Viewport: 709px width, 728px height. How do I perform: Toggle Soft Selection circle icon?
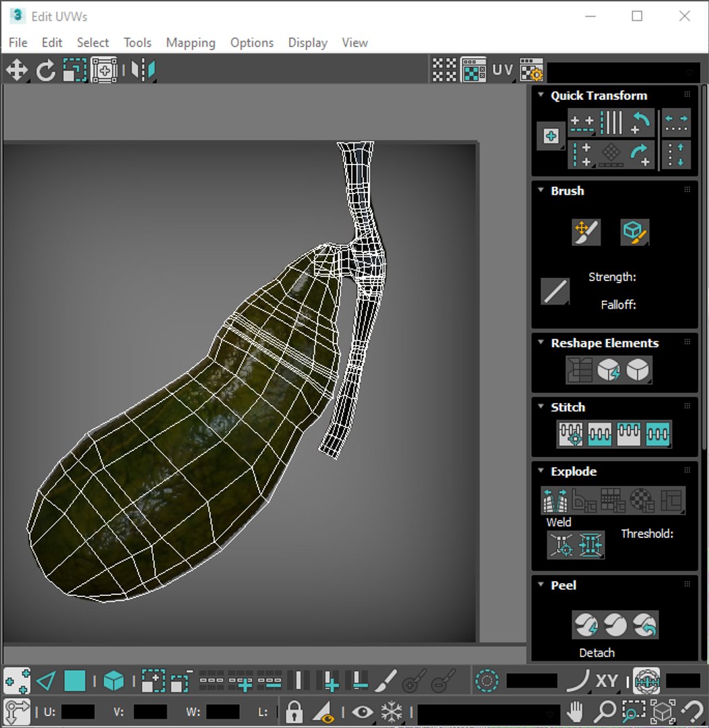pos(487,681)
